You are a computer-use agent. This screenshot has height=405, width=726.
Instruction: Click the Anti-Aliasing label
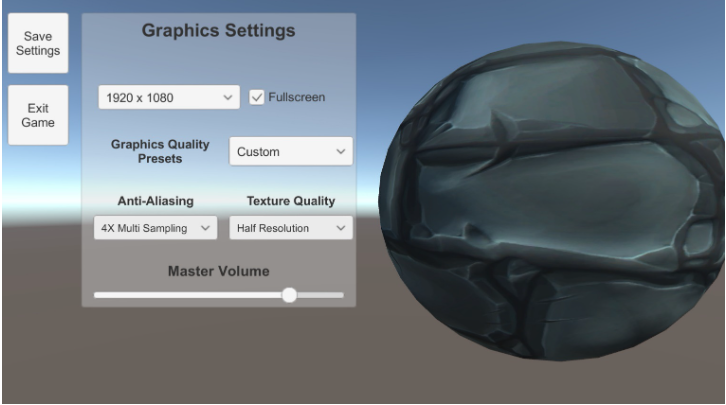tap(155, 201)
